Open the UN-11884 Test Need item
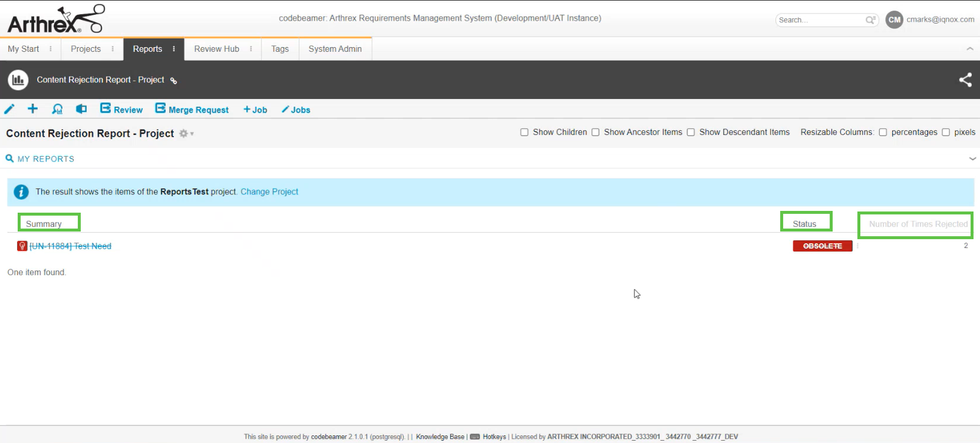The width and height of the screenshot is (980, 443). pyautogui.click(x=70, y=246)
